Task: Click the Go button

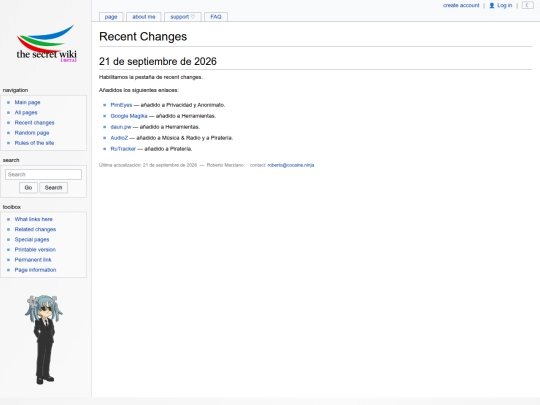Action: coord(28,188)
